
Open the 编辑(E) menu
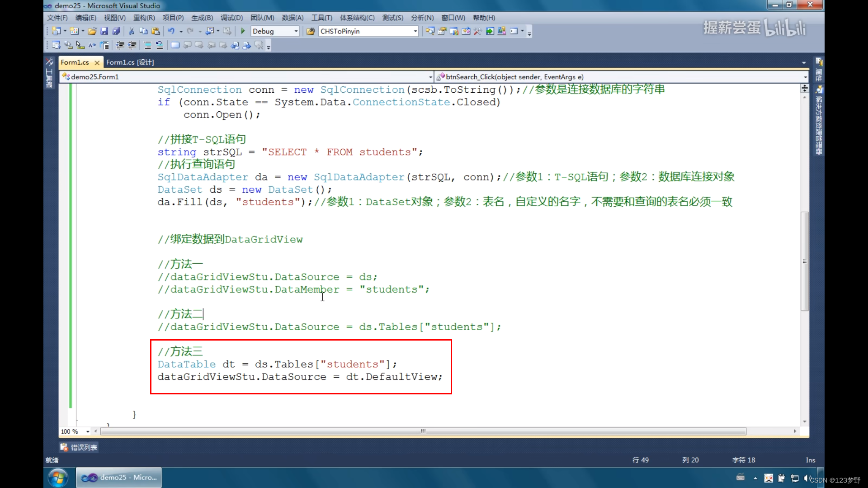[x=86, y=18]
